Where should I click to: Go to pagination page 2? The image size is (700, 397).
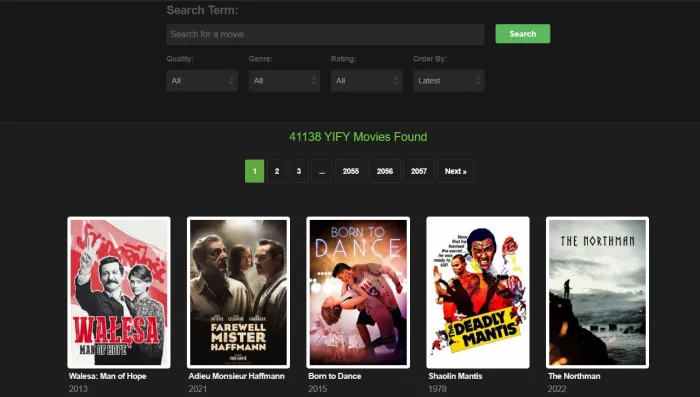277,171
